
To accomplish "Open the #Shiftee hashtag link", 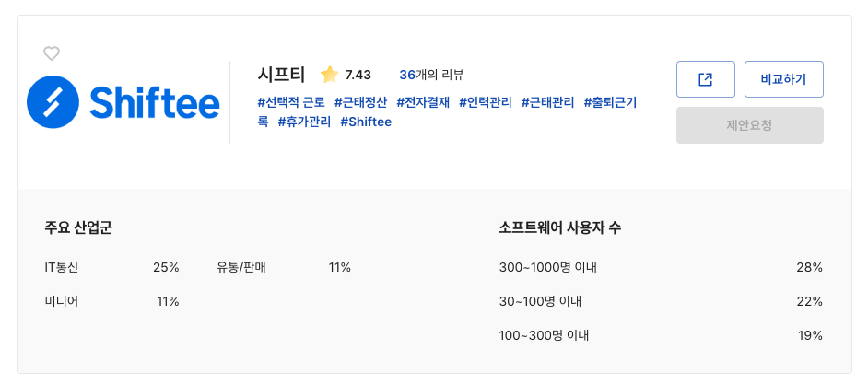I will (x=366, y=122).
